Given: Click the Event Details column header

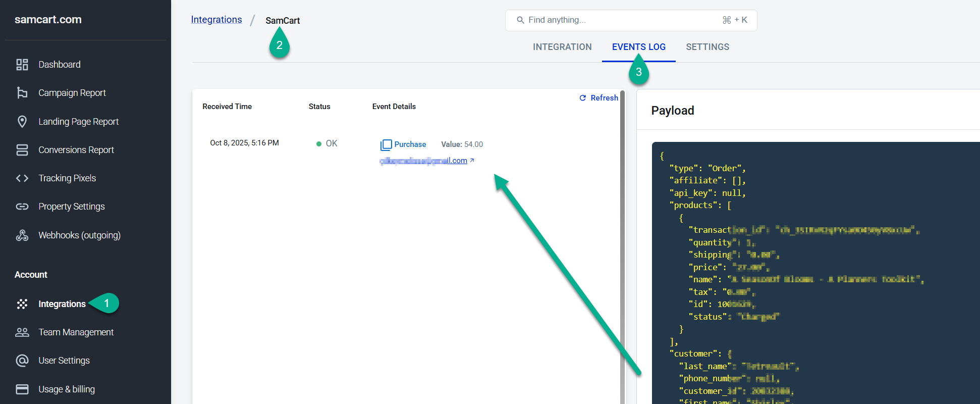Looking at the screenshot, I should (x=394, y=107).
